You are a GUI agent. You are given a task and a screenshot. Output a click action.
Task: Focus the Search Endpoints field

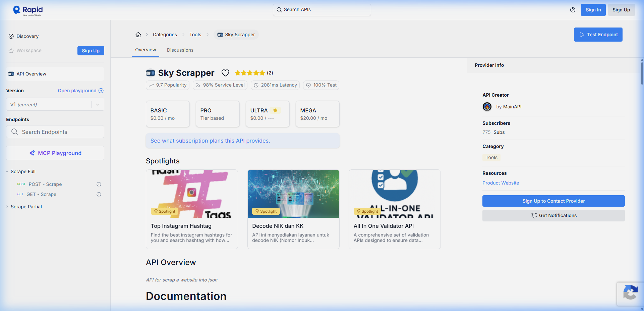click(55, 132)
